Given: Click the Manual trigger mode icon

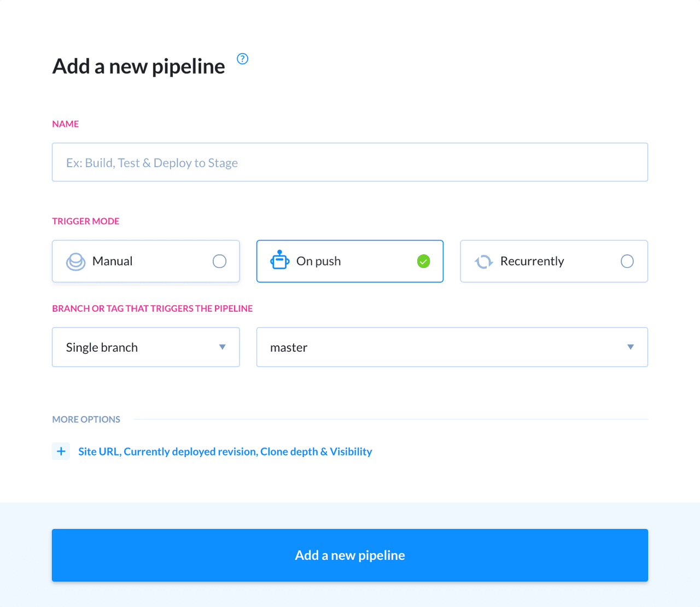Looking at the screenshot, I should coord(76,261).
